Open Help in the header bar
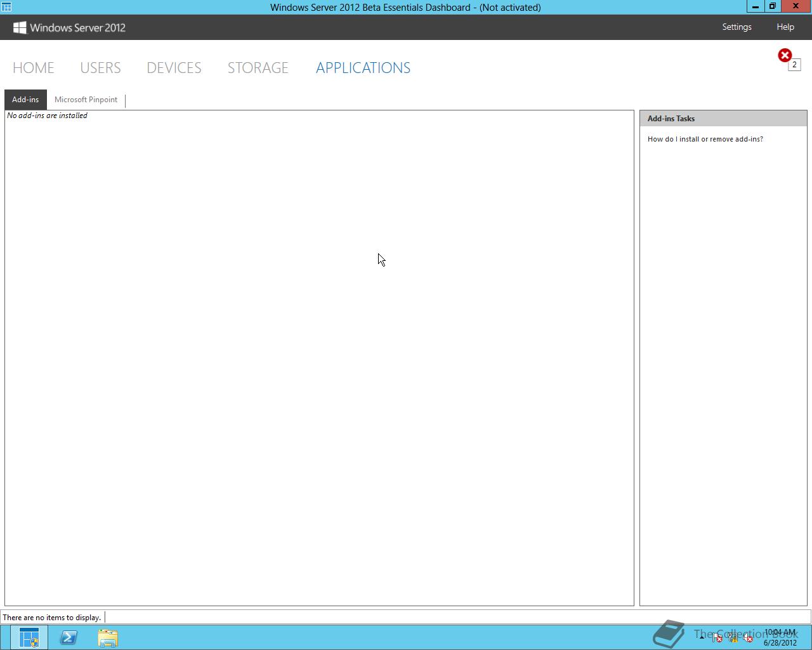812x650 pixels. click(785, 27)
